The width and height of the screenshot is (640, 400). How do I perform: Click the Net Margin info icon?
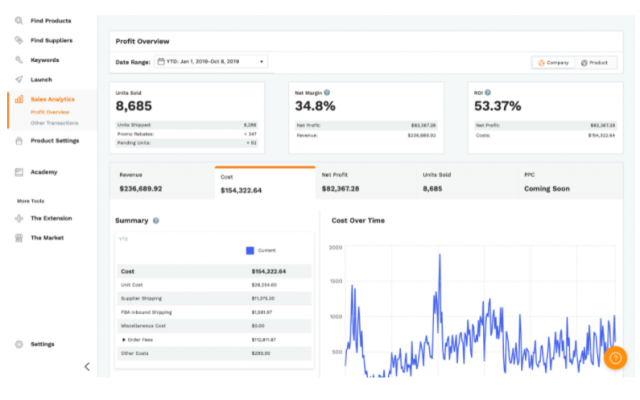[x=327, y=93]
